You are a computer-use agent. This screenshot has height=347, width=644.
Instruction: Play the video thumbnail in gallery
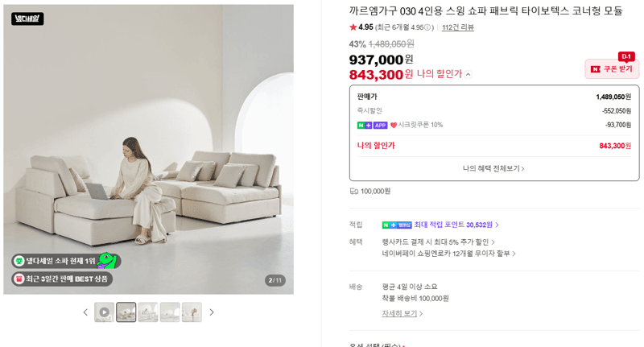[105, 312]
